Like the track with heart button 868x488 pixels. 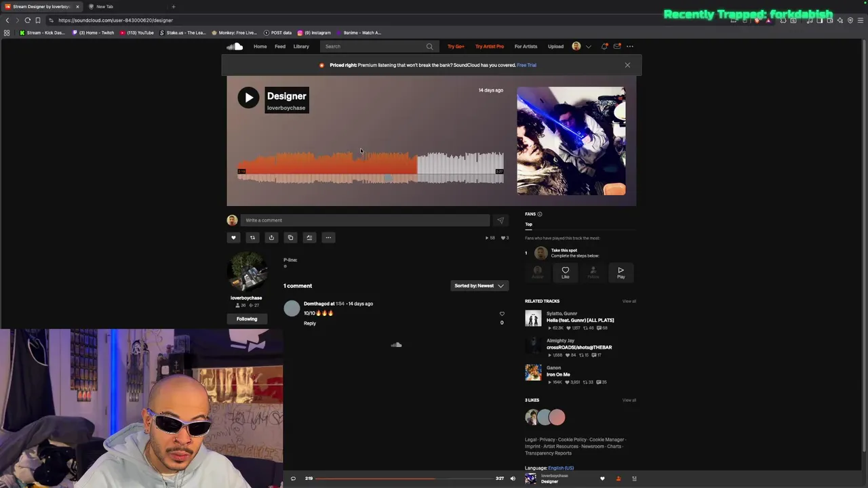pyautogui.click(x=233, y=238)
